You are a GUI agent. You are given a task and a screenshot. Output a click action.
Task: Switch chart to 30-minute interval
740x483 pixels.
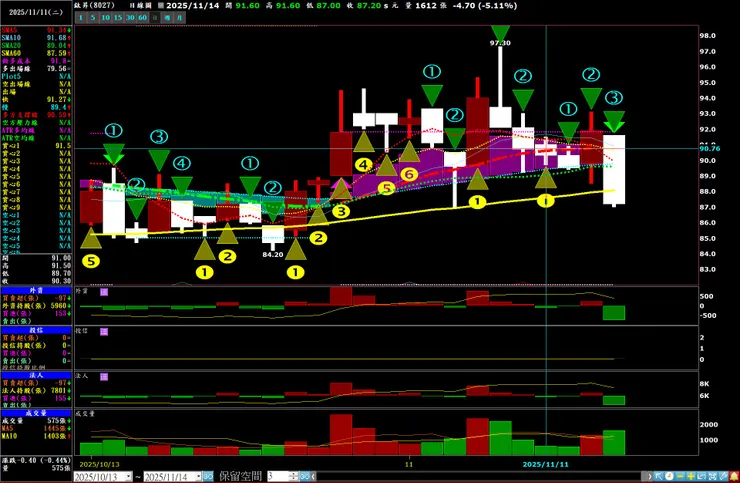click(x=130, y=17)
